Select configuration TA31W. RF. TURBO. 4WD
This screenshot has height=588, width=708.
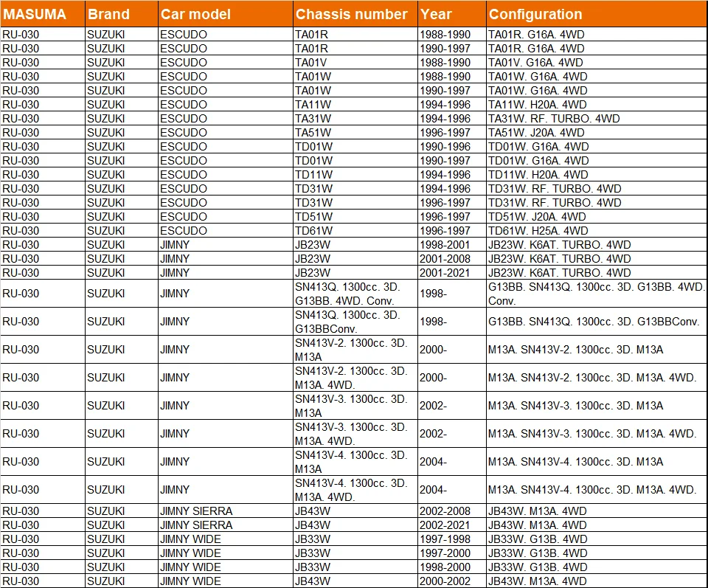597,118
